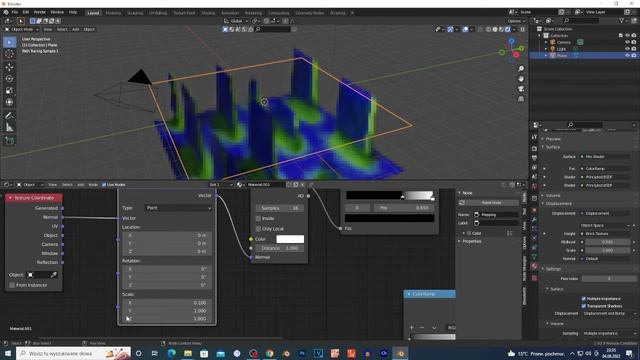Image resolution: width=640 pixels, height=360 pixels.
Task: Toggle the camera view icon
Action: point(521,89)
